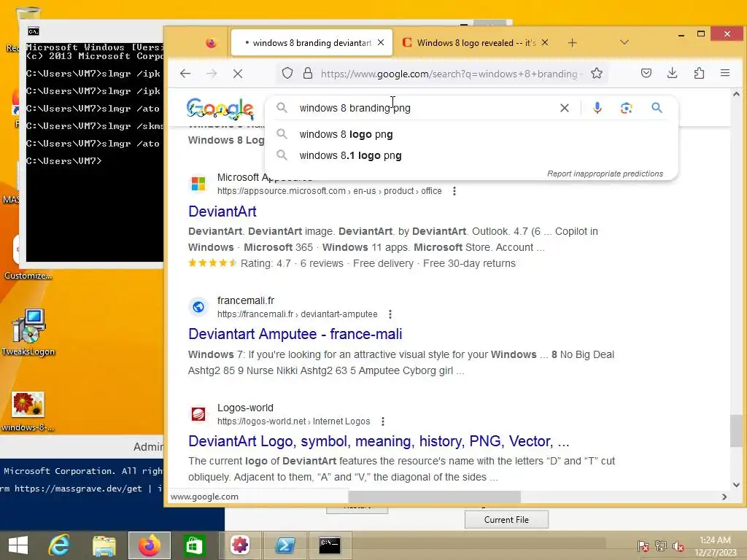Click scroll right arrow at bottom
The width and height of the screenshot is (747, 560).
(724, 497)
